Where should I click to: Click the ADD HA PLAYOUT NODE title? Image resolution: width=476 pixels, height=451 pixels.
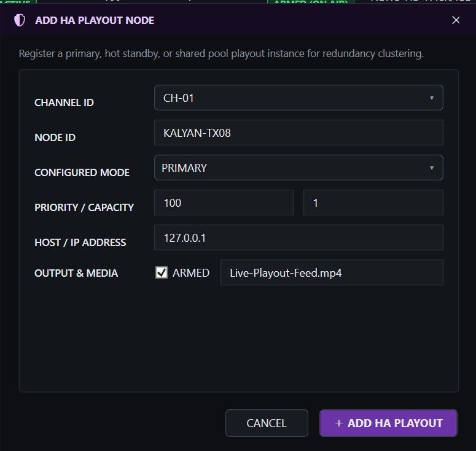[x=95, y=20]
